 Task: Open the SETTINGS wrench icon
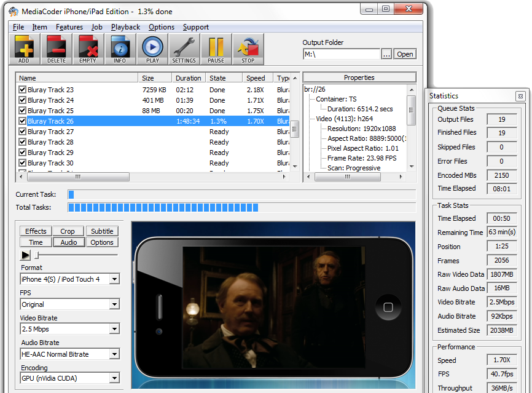[184, 49]
